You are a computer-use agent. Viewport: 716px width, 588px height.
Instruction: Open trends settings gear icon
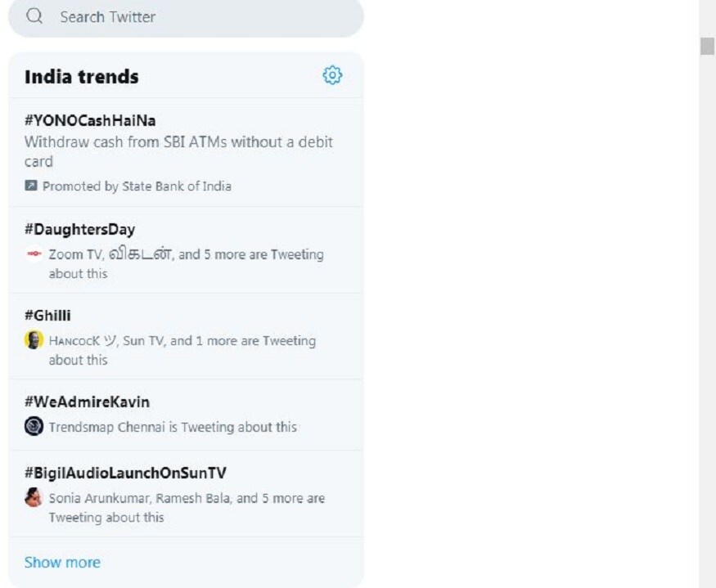[332, 75]
